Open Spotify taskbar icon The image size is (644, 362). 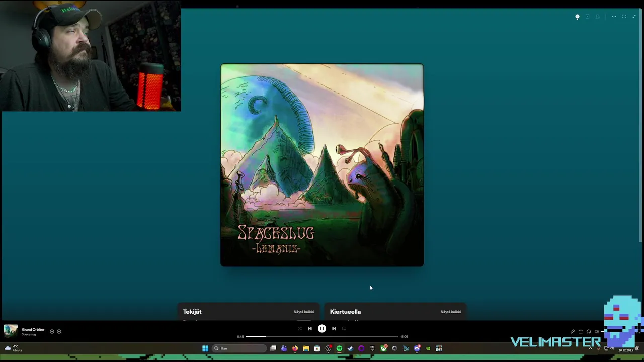point(340,348)
